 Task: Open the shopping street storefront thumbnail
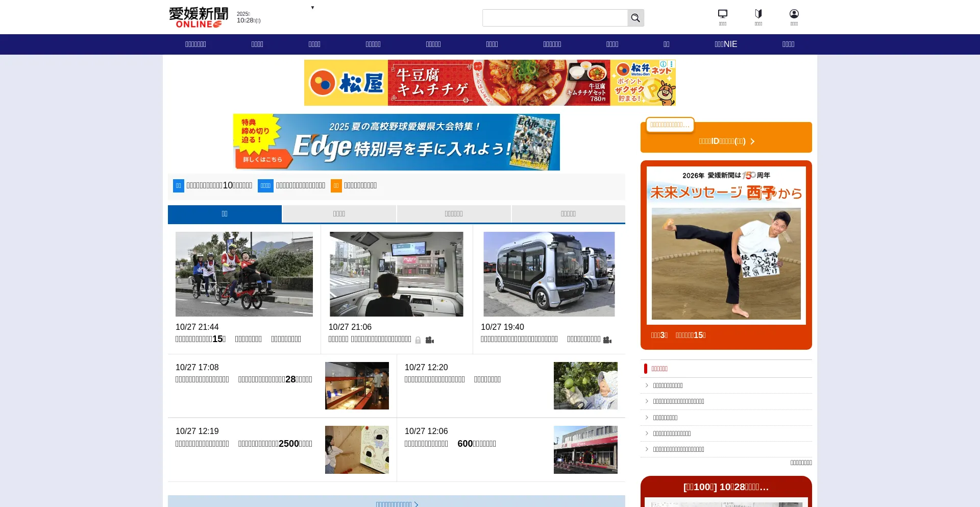click(x=585, y=450)
